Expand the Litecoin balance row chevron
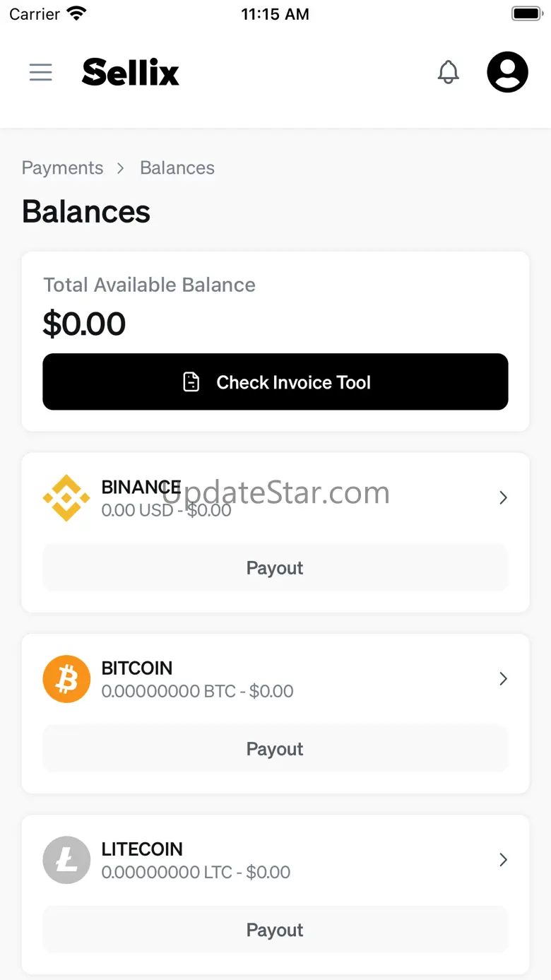The width and height of the screenshot is (551, 980). point(503,860)
